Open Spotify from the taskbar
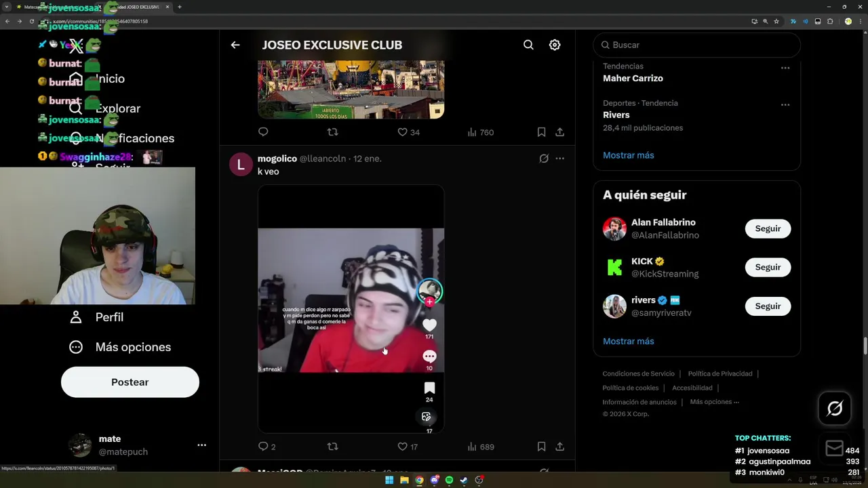 point(449,480)
